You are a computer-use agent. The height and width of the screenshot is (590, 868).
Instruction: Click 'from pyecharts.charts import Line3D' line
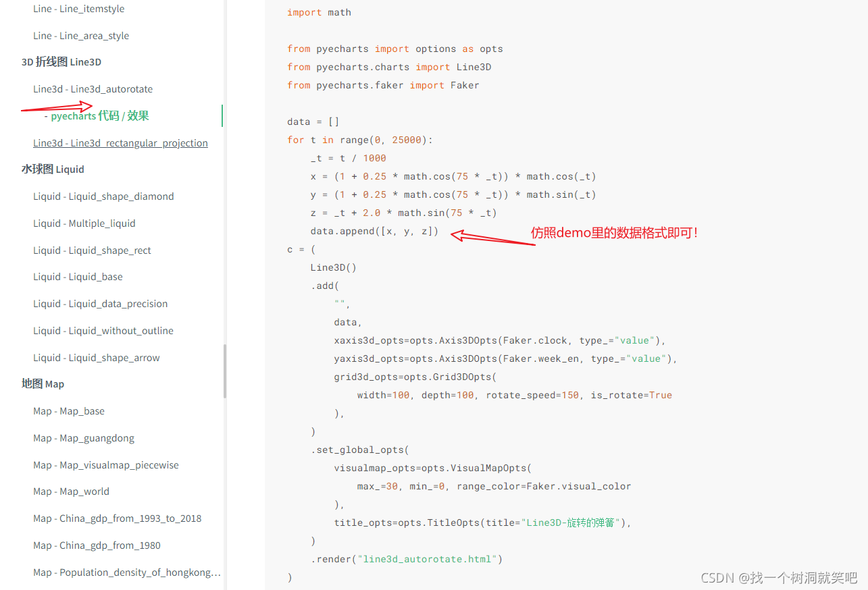pos(389,67)
